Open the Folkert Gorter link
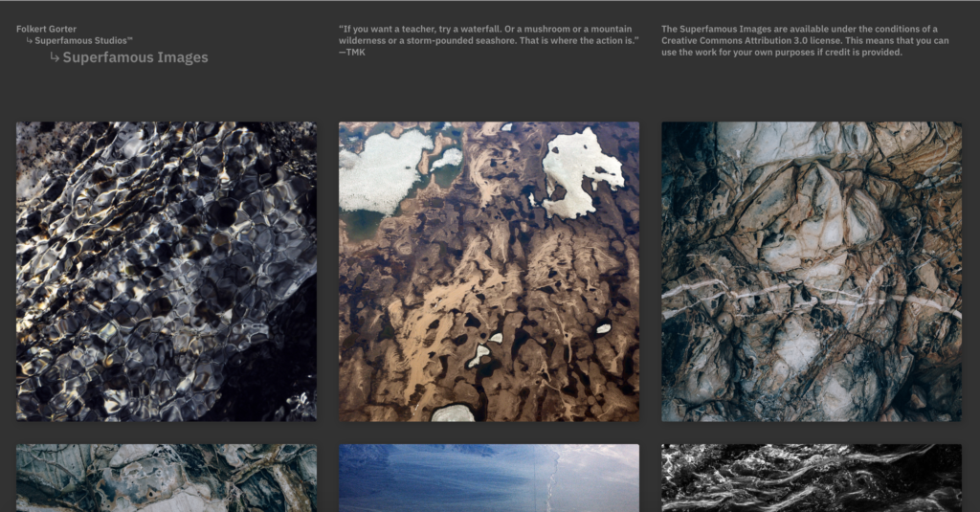The image size is (980, 512). click(46, 29)
